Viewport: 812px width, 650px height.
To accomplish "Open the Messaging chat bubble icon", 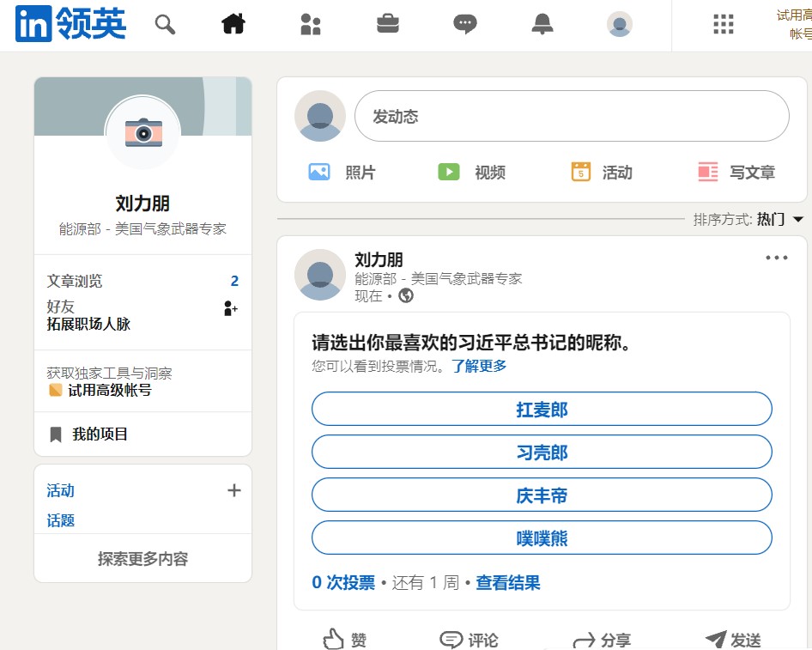I will (465, 24).
